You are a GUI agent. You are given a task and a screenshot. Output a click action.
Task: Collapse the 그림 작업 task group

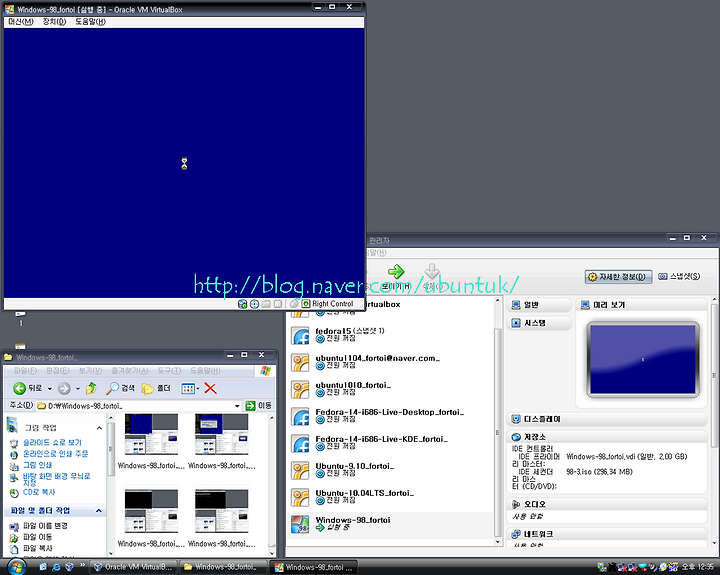(x=99, y=428)
